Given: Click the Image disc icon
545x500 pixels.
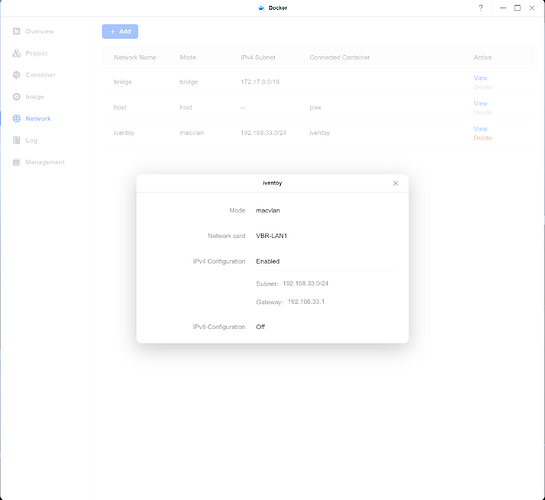Looking at the screenshot, I should pyautogui.click(x=16, y=97).
